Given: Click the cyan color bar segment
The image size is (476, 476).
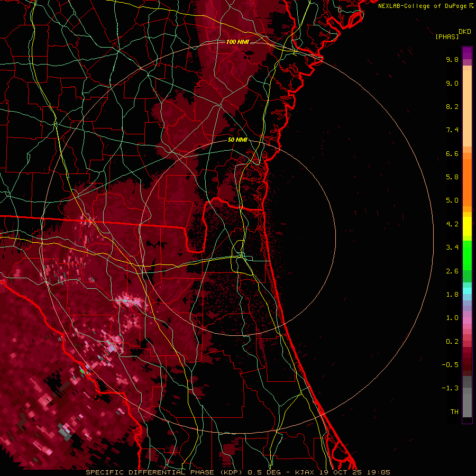Looking at the screenshot, I should [467, 291].
